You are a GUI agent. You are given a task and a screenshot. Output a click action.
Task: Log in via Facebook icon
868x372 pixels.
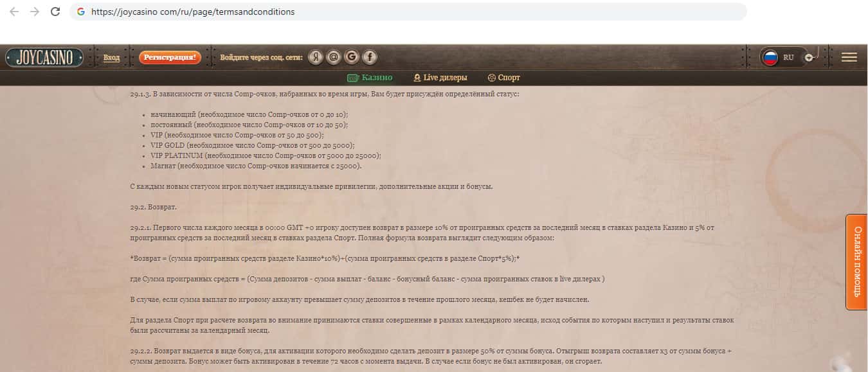point(369,57)
